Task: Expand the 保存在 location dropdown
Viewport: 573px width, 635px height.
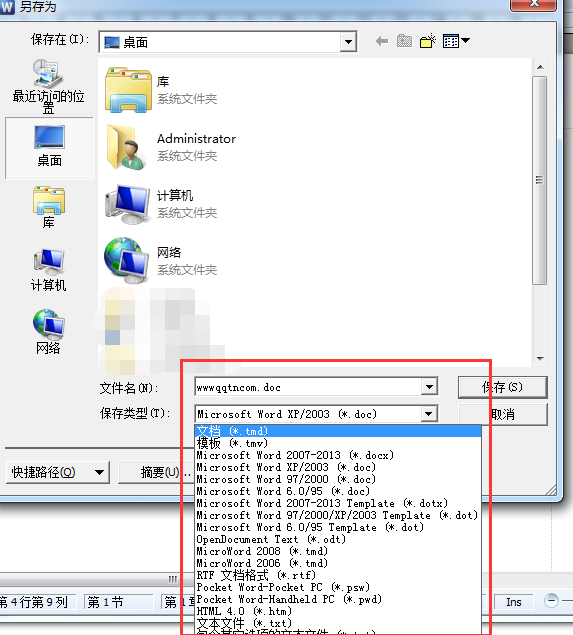Action: (348, 42)
